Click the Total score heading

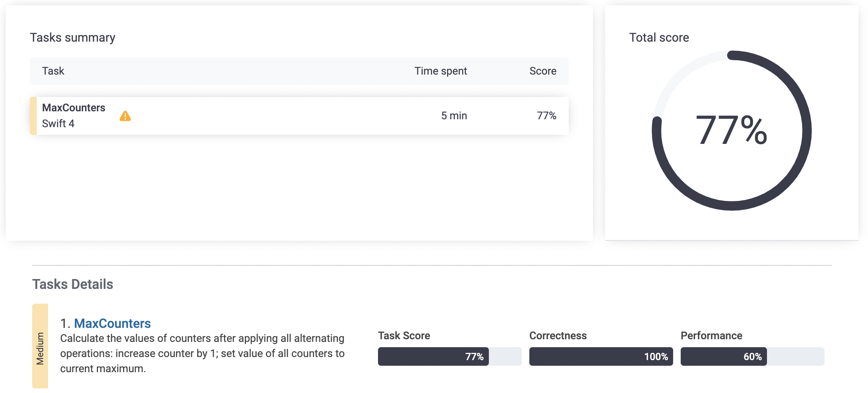tap(659, 37)
